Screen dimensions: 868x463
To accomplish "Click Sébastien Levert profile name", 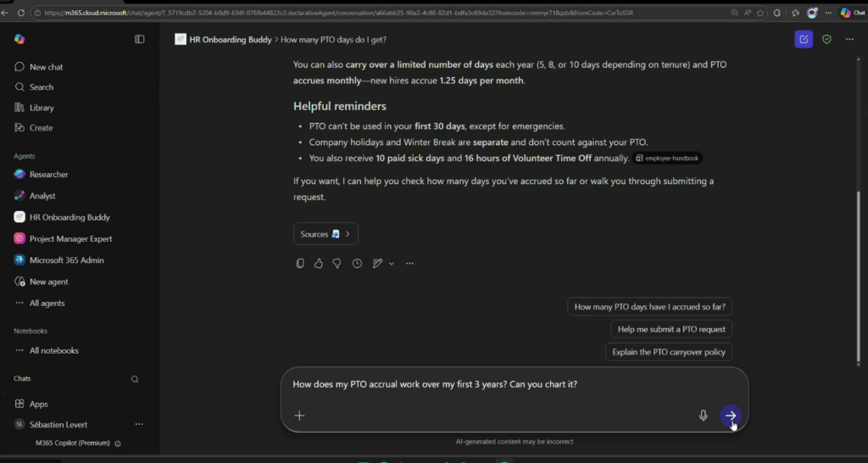I will (x=58, y=425).
